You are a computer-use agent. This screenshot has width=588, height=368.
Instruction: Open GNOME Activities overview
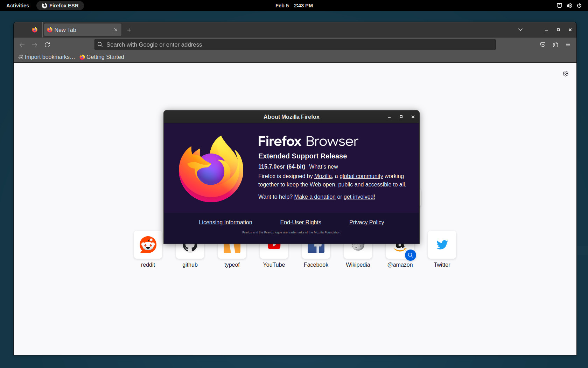click(x=17, y=6)
